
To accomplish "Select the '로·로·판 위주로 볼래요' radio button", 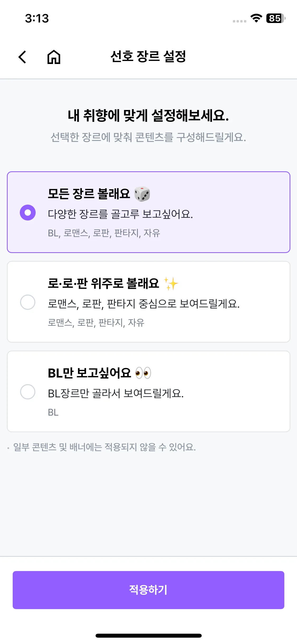I will pos(28,302).
